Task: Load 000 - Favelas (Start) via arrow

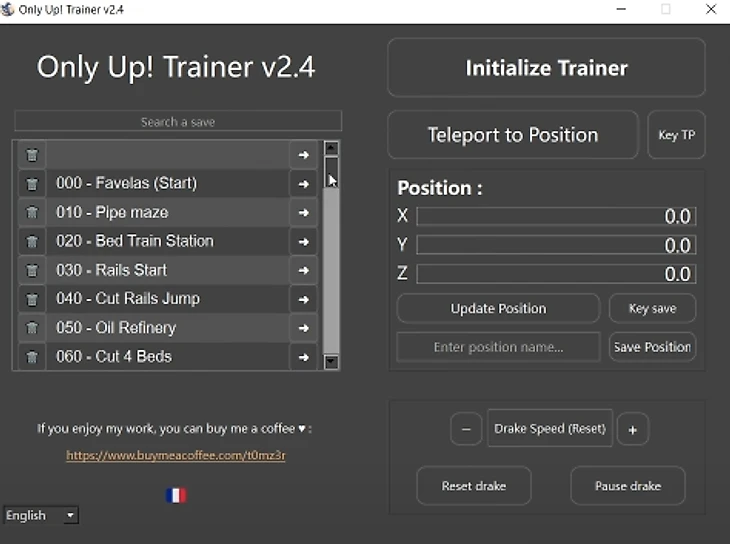Action: click(x=304, y=184)
